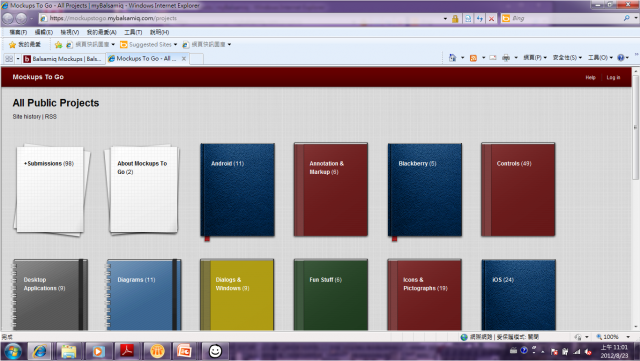Click the Read mail icon
Screen dimensions: 640x361
click(493, 58)
